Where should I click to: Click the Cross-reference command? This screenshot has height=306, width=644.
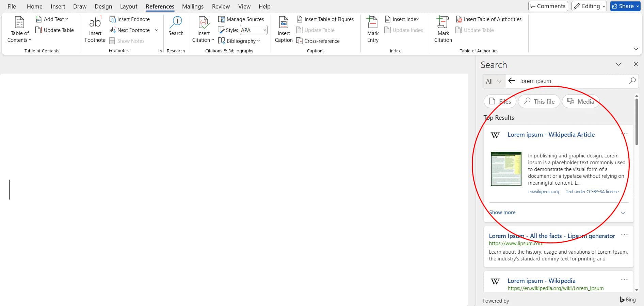pos(318,41)
